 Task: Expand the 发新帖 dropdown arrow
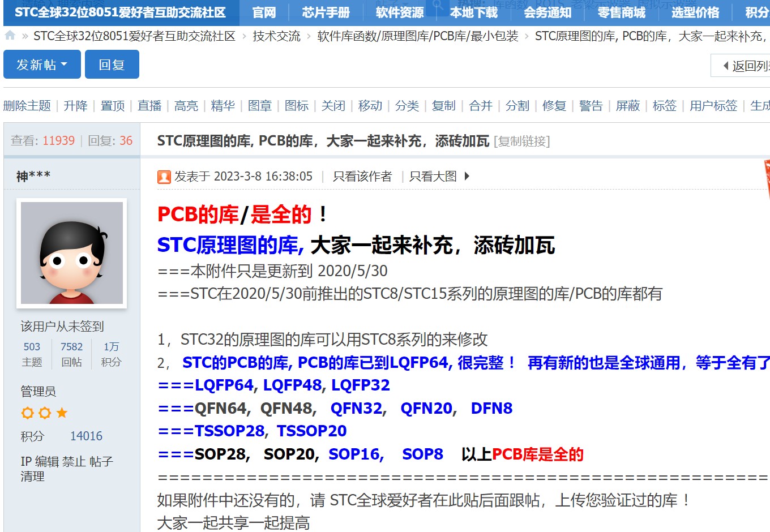click(64, 65)
